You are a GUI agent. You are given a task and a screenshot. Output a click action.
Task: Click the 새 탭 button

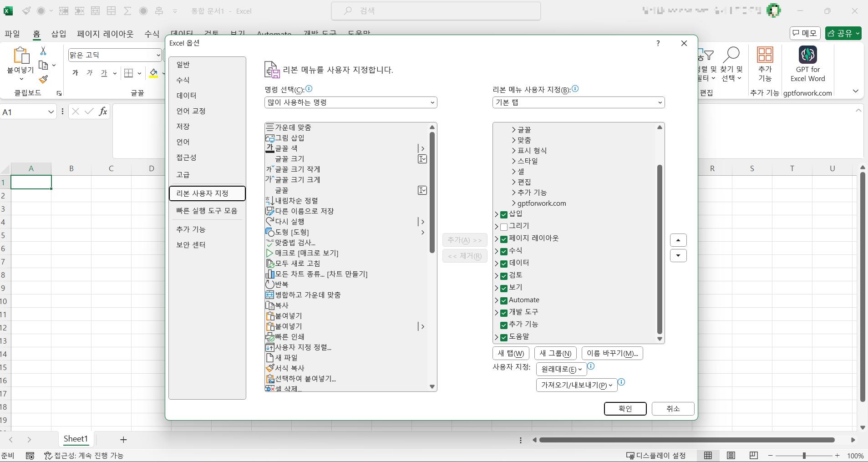(511, 353)
